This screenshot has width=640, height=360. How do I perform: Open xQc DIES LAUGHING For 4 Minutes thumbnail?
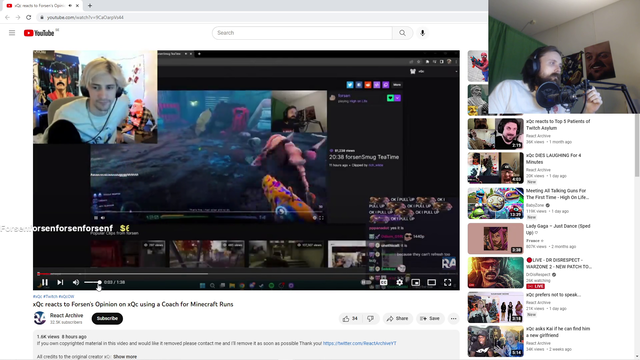click(496, 168)
